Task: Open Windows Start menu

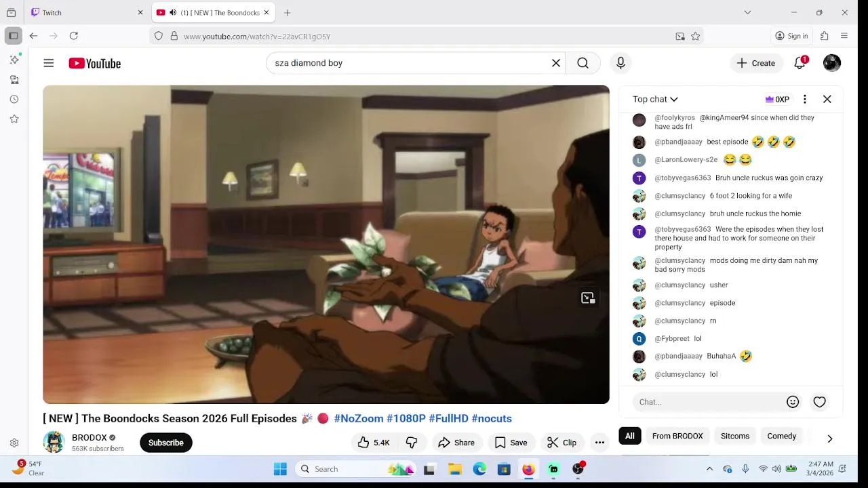Action: 280,469
